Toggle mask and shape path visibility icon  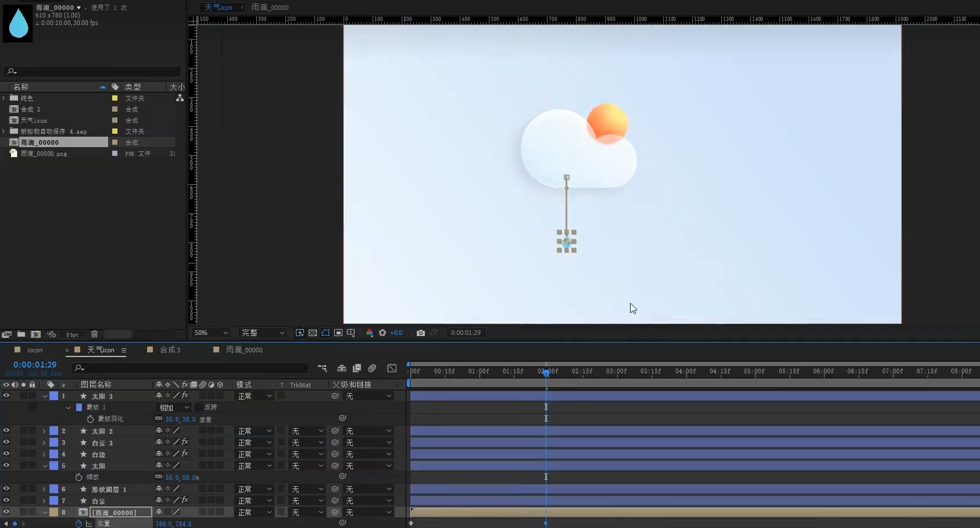(x=326, y=333)
